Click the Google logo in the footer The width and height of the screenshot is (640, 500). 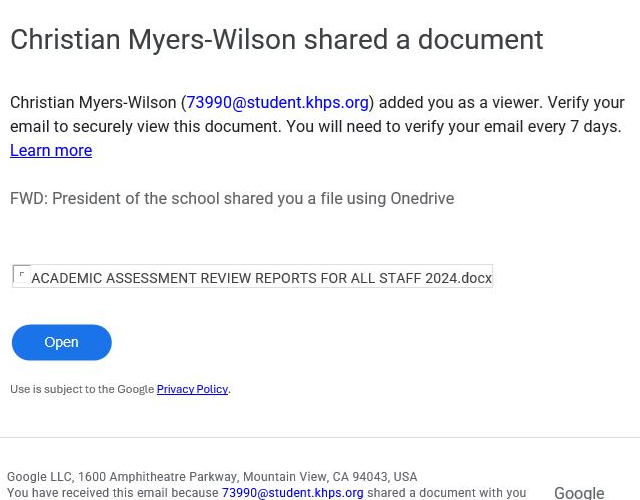[x=579, y=492]
